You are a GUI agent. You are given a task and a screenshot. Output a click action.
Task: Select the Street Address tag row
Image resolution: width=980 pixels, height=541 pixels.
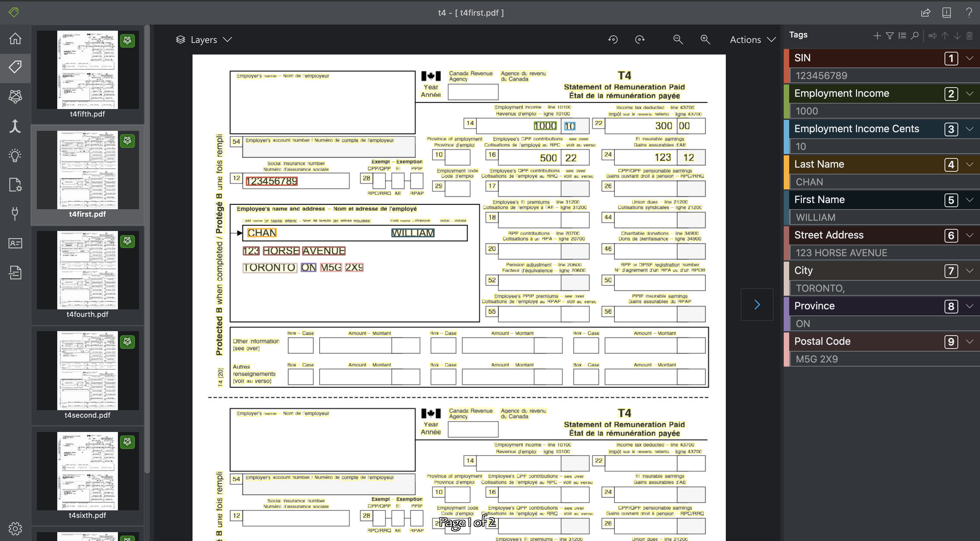click(829, 235)
